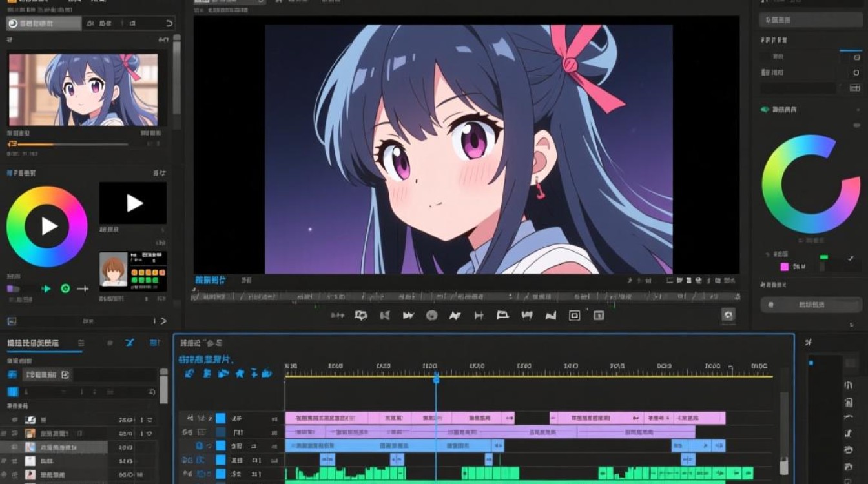This screenshot has height=484, width=868.
Task: Click the plus-line icon right of the green circle
Action: coord(83,288)
